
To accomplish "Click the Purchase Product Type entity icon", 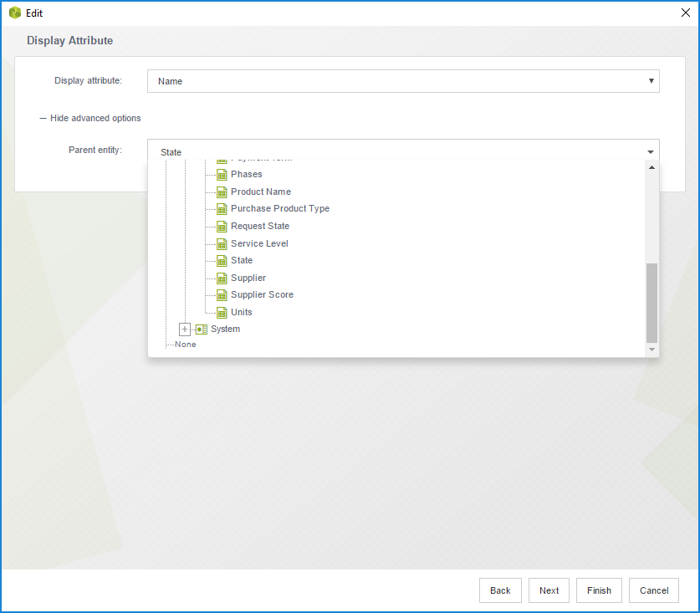I will coord(222,209).
